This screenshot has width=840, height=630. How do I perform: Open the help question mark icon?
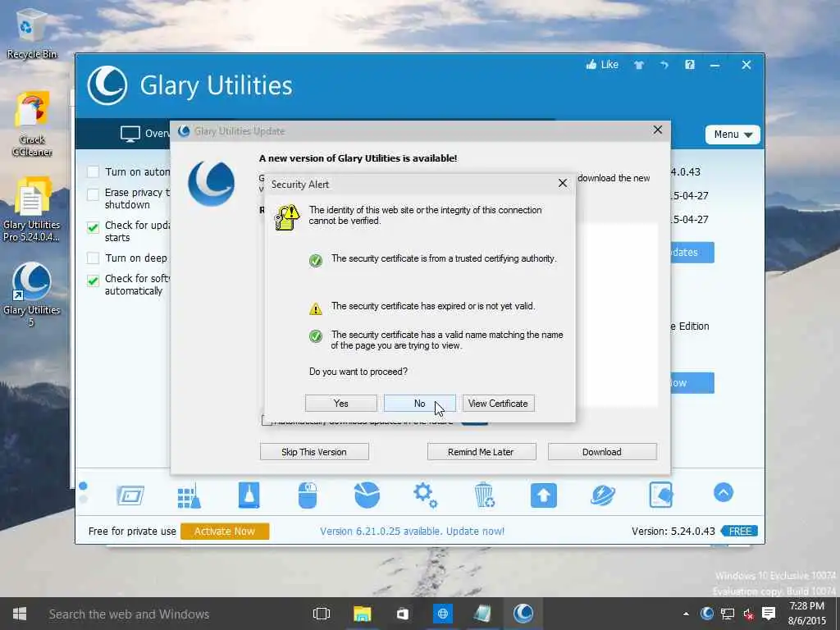[689, 65]
